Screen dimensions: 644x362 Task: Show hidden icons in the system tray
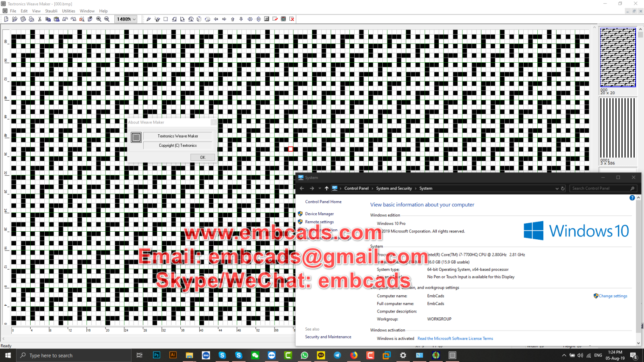click(x=564, y=355)
